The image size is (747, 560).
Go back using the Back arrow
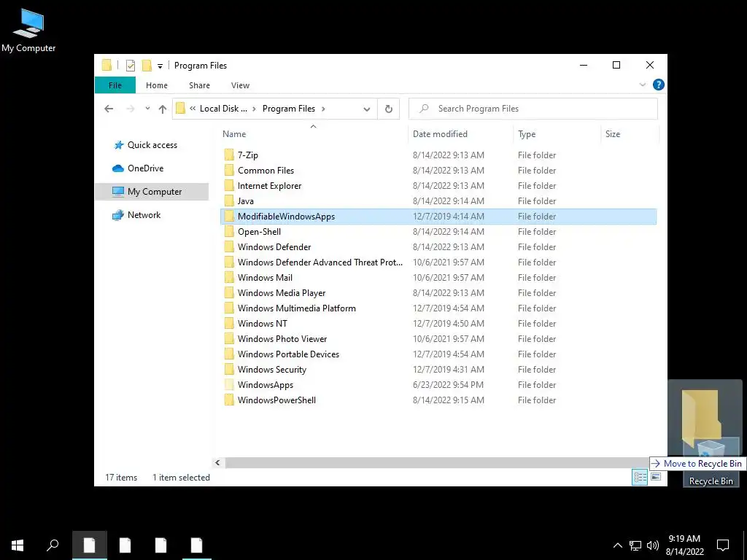click(109, 109)
